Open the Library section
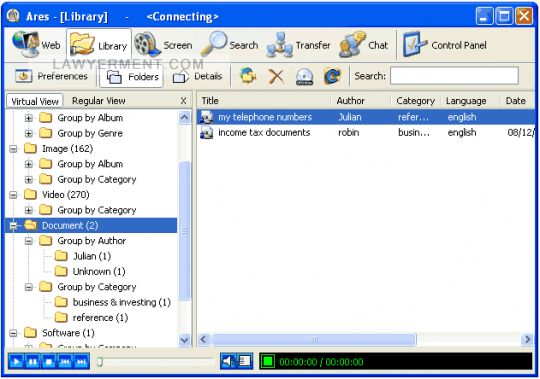Image resolution: width=540 pixels, height=379 pixels. click(99, 45)
